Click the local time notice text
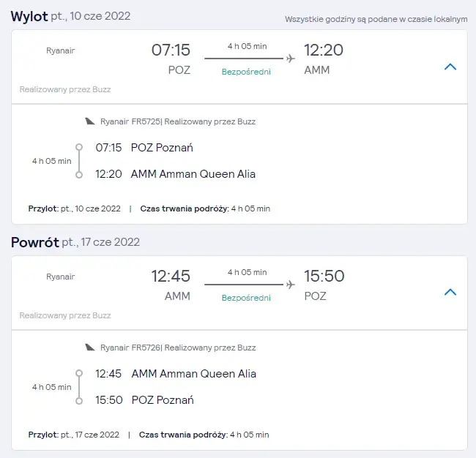 (x=376, y=18)
